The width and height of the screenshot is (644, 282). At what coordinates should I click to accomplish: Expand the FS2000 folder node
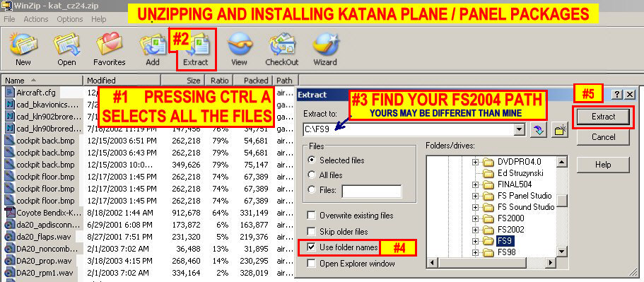coord(476,218)
